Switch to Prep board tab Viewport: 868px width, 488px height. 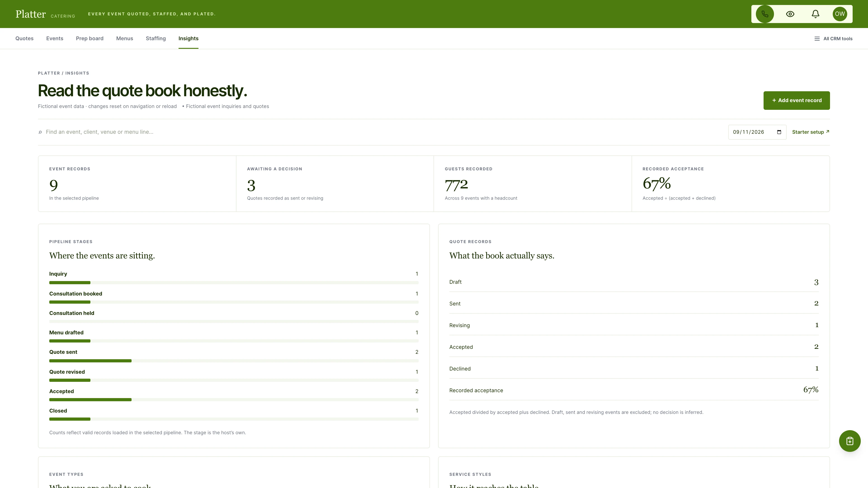(90, 38)
